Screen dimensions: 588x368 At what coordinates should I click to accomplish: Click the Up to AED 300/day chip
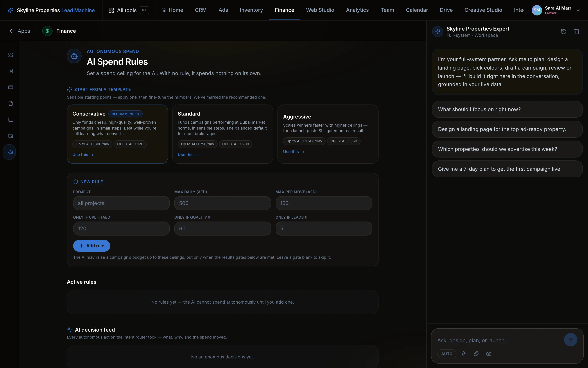pyautogui.click(x=92, y=144)
